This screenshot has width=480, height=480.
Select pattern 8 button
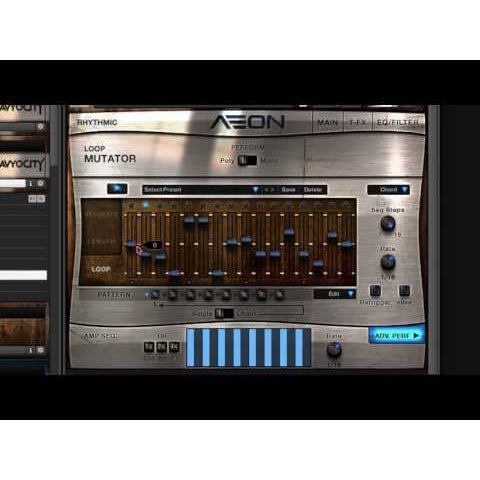(279, 295)
